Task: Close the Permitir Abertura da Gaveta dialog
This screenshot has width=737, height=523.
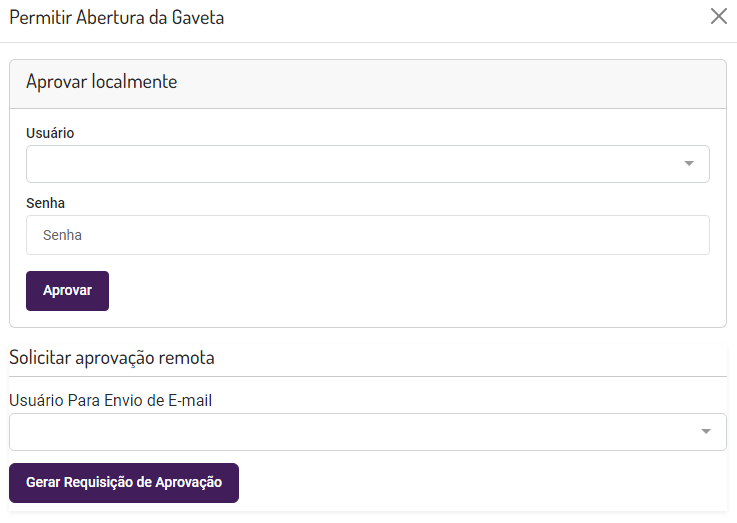Action: (718, 17)
